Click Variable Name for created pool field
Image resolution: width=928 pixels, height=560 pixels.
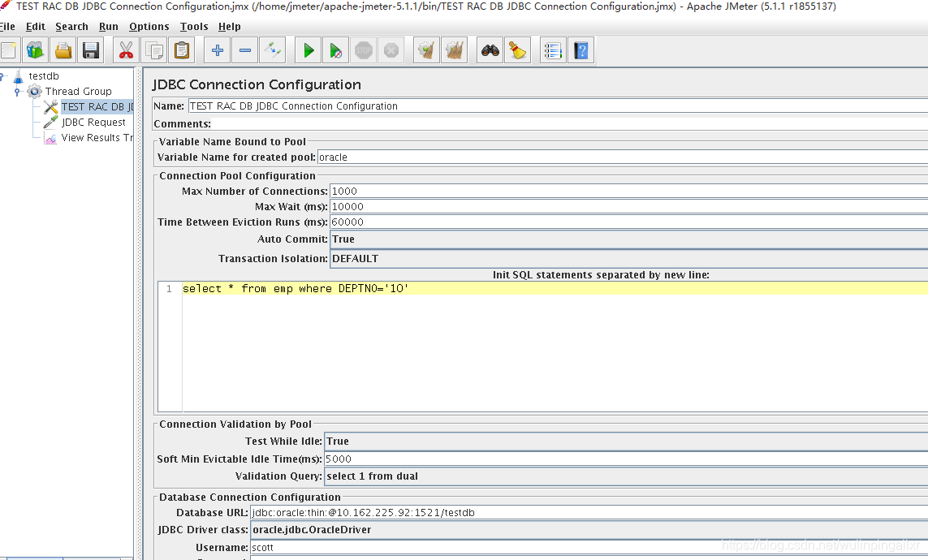tap(623, 157)
